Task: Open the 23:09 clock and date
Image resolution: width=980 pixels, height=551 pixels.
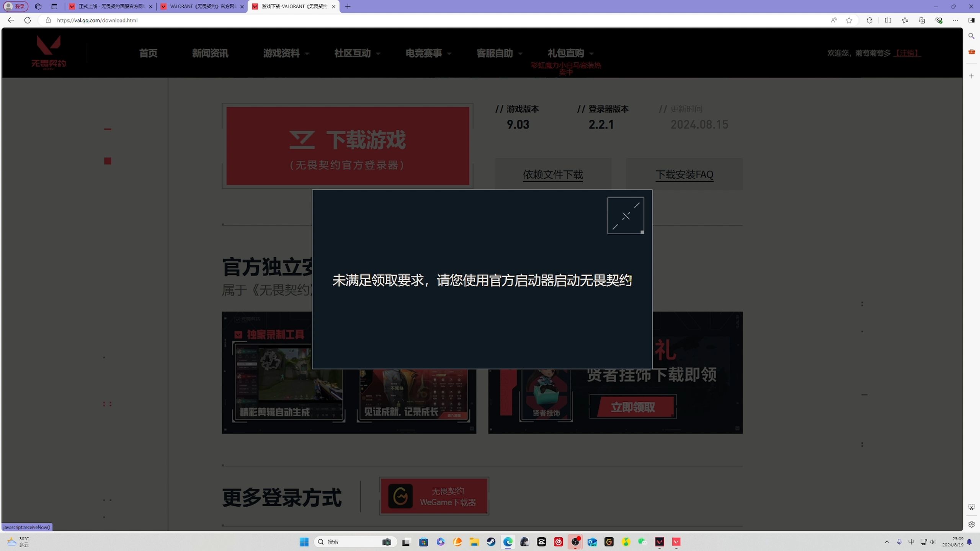Action: coord(952,542)
